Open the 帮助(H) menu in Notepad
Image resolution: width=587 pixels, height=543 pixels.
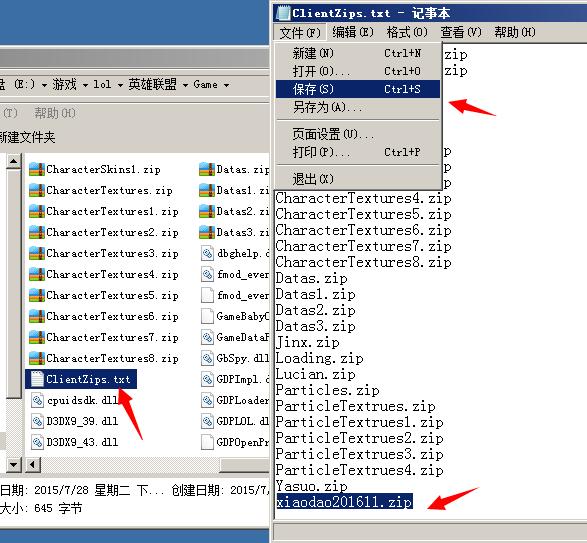515,33
